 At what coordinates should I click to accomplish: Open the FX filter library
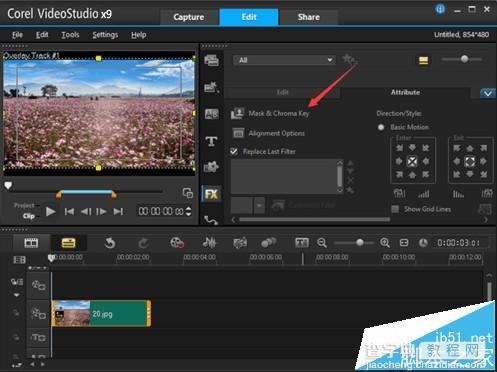[211, 194]
